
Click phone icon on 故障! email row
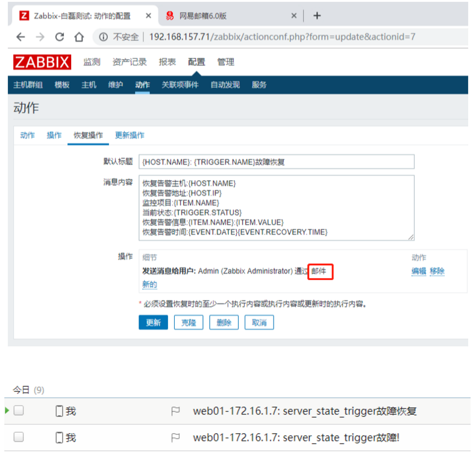point(60,437)
